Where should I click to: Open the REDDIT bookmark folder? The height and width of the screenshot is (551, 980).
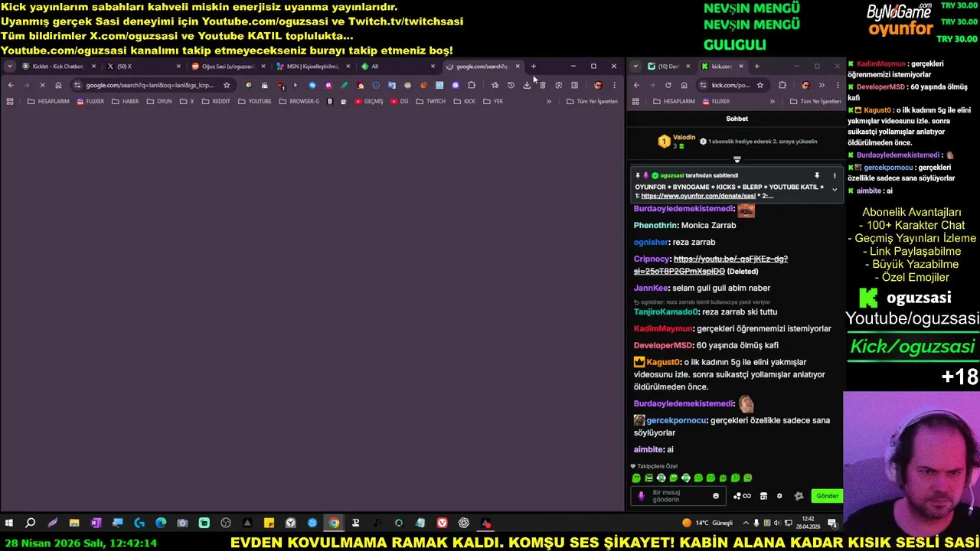pos(216,101)
